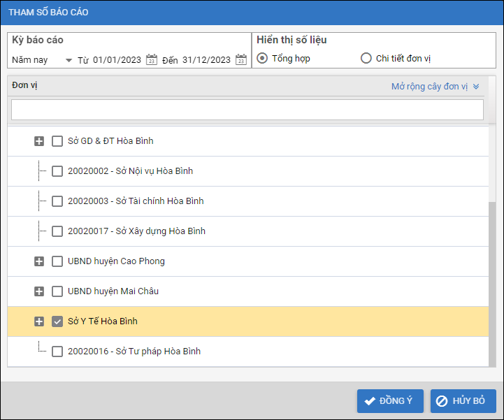Click the unit search input field
Viewport: 504px width, 420px height.
(247, 110)
